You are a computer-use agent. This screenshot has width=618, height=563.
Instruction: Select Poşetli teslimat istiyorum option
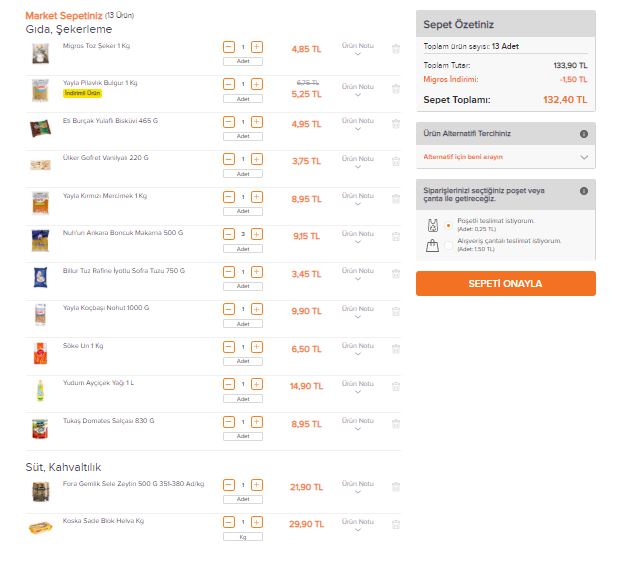click(448, 226)
